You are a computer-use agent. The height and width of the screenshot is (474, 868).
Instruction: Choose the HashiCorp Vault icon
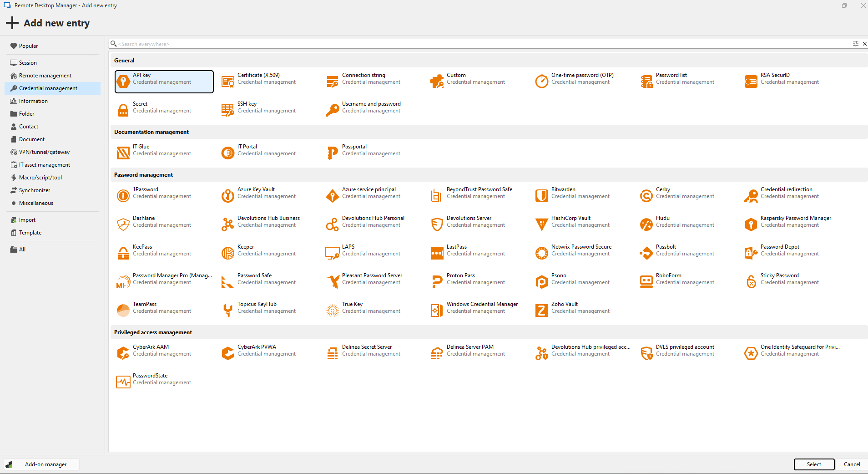(542, 224)
